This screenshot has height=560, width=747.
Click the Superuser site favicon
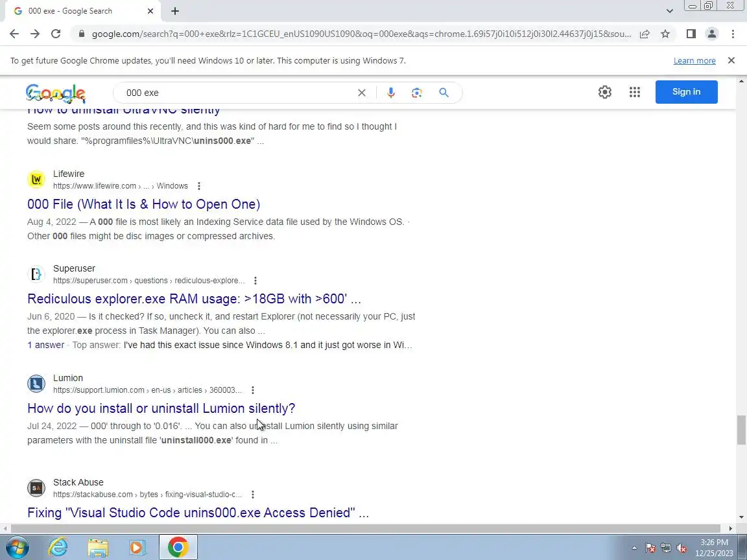36,274
